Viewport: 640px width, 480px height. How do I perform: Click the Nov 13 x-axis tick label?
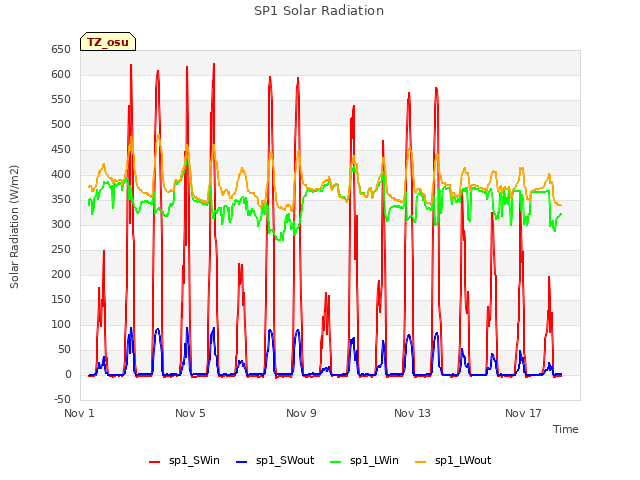click(412, 413)
